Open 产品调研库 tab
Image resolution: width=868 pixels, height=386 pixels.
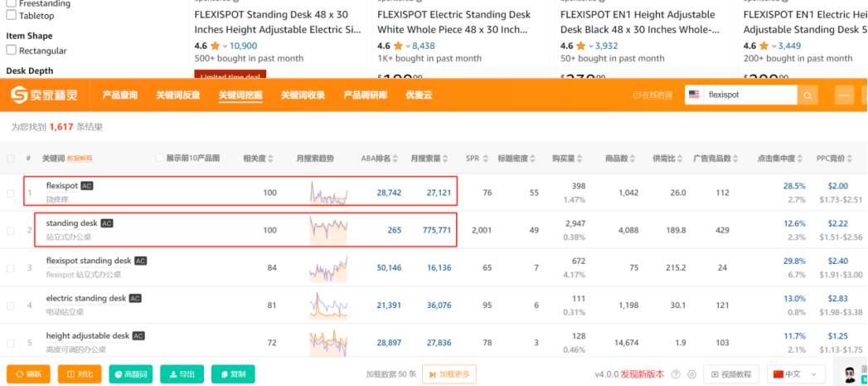coord(366,95)
